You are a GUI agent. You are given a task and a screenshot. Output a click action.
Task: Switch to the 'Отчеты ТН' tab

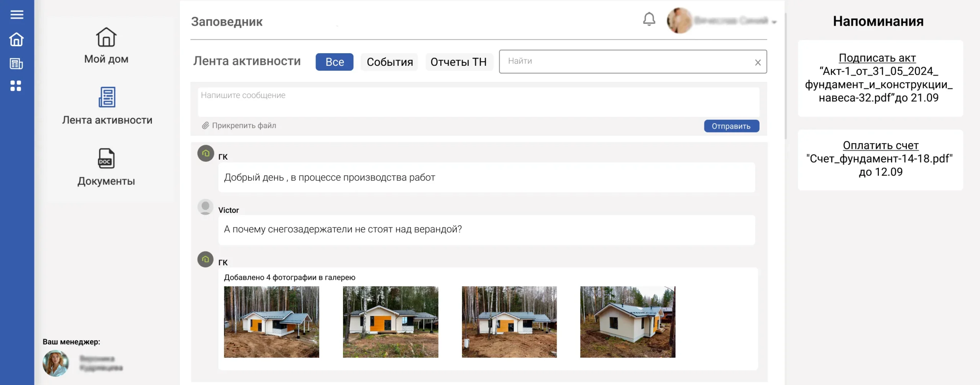(459, 62)
